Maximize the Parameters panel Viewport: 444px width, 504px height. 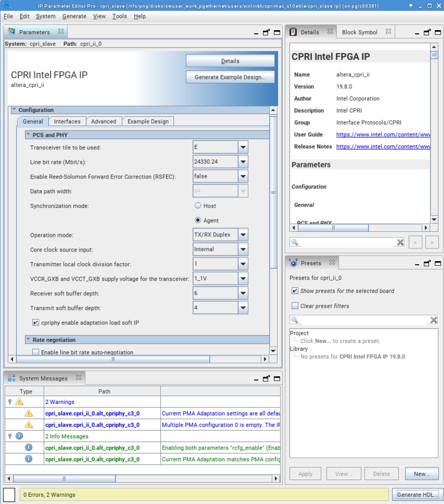[277, 32]
